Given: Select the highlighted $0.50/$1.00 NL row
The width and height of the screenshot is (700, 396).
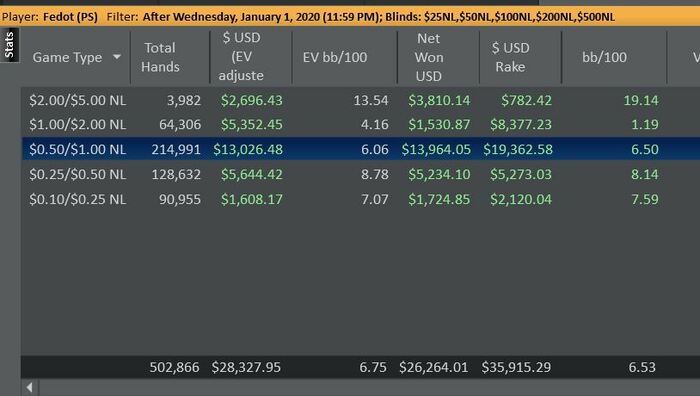Looking at the screenshot, I should pyautogui.click(x=361, y=149).
